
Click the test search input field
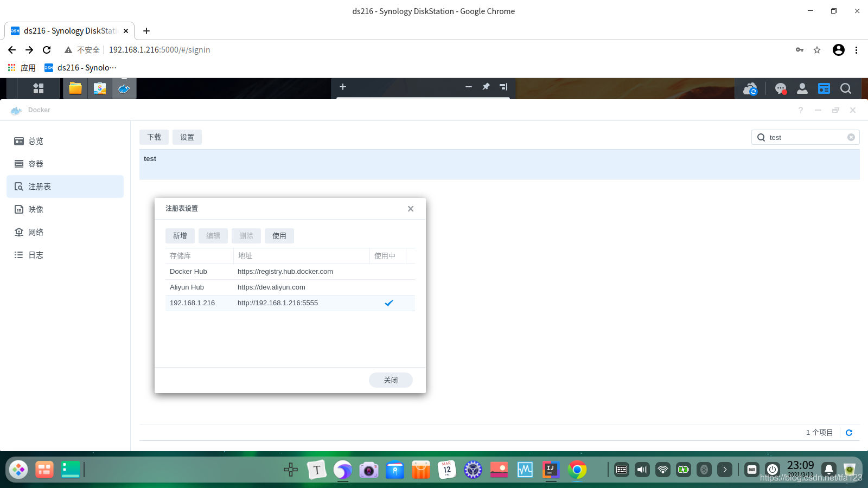point(806,137)
